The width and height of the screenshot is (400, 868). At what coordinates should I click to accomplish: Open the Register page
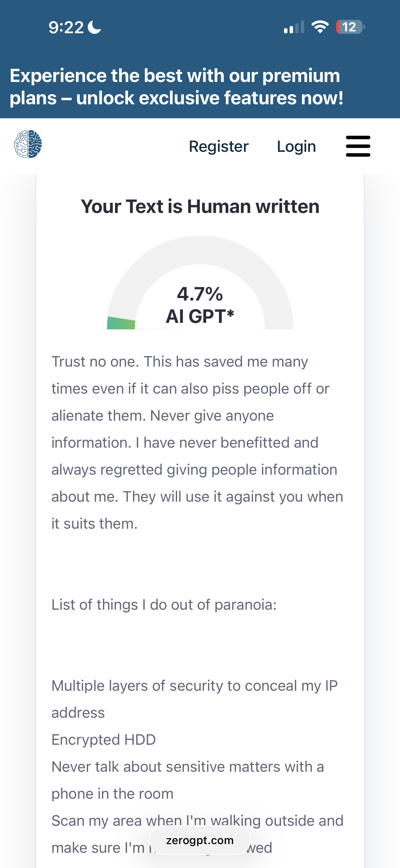(x=219, y=147)
